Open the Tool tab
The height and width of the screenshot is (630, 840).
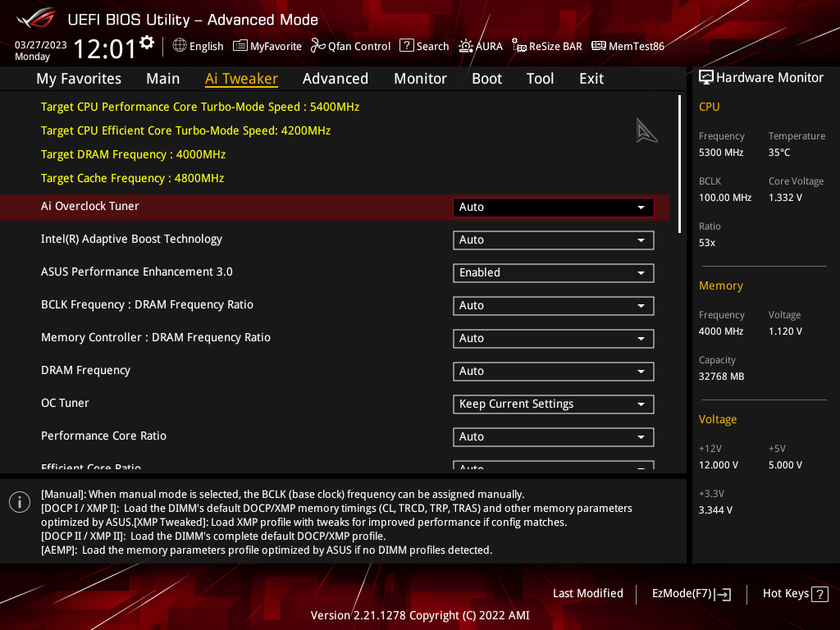[540, 79]
